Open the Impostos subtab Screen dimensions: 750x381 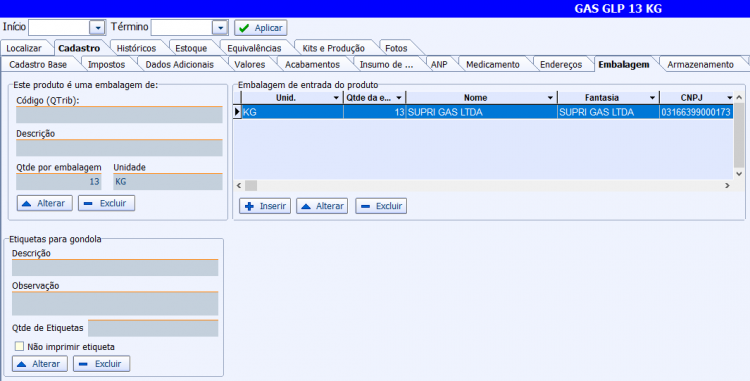point(106,65)
